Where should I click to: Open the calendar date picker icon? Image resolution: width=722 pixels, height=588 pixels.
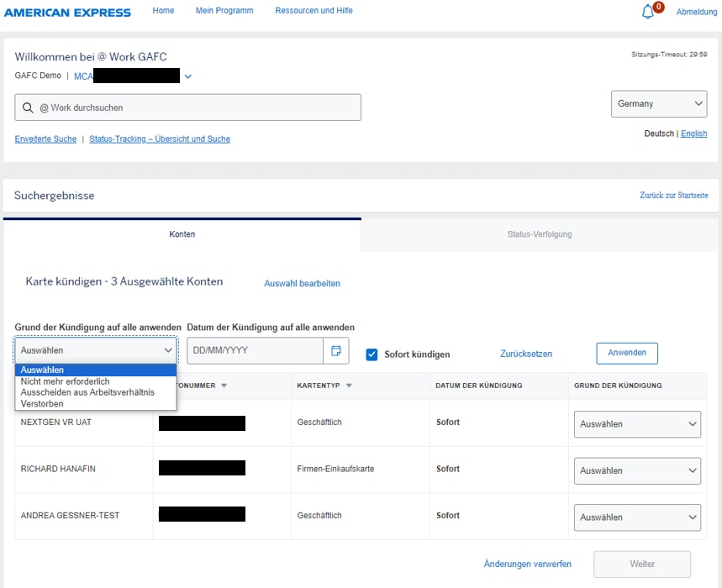click(336, 351)
